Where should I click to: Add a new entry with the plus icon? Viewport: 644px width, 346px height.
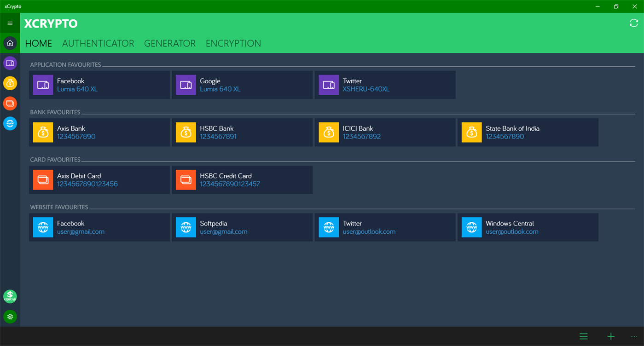click(610, 336)
